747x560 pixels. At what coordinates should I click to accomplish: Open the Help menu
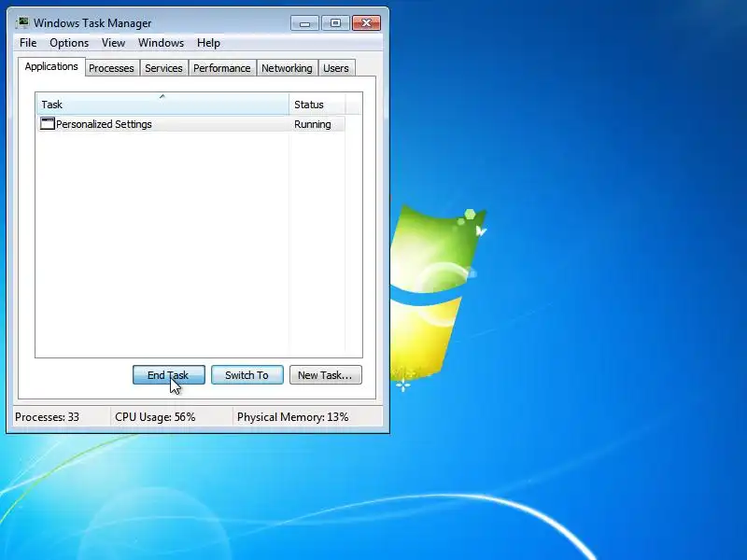(208, 43)
